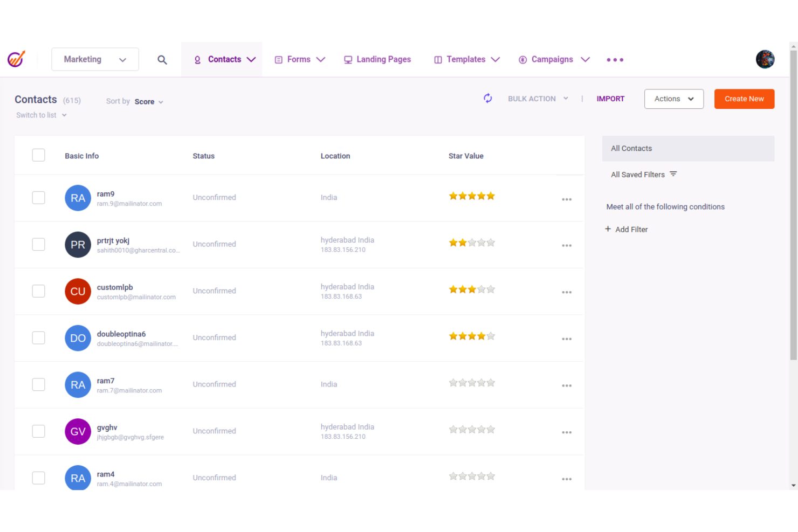Open the filter icon beside All Saved Filters

tap(673, 174)
